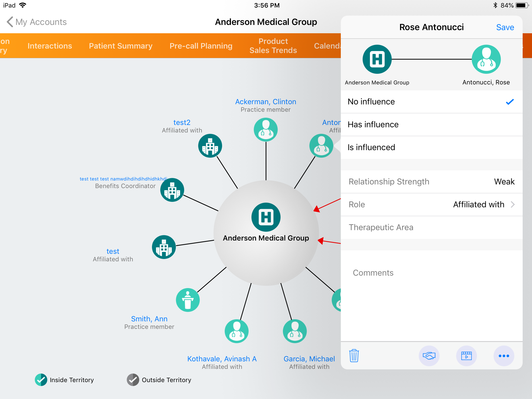Tap the media clapperboard icon
This screenshot has width=532, height=399.
[466, 356]
